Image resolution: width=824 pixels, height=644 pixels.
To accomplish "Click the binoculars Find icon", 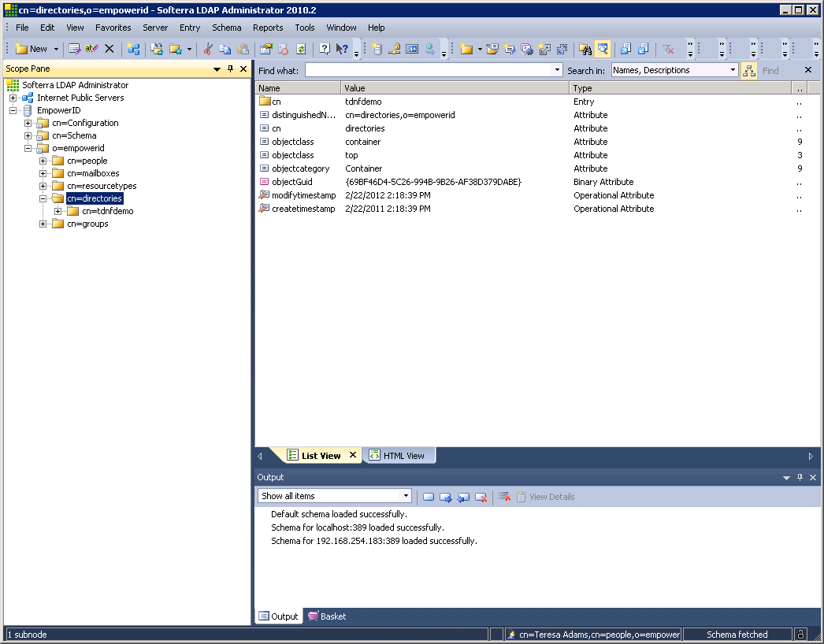I will pyautogui.click(x=585, y=49).
